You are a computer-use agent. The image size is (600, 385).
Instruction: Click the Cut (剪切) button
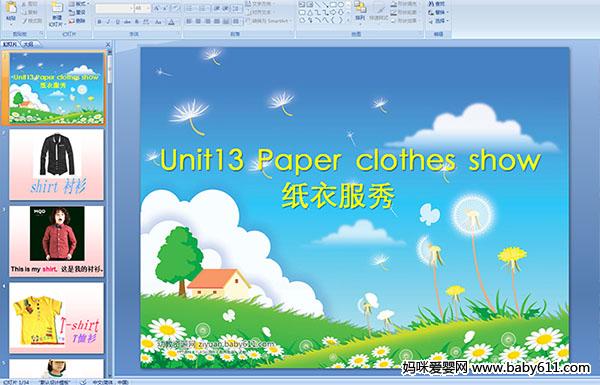(x=30, y=4)
